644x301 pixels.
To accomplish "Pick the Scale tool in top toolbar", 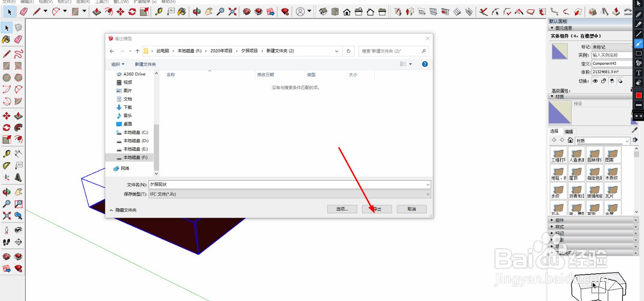I will coord(144,12).
